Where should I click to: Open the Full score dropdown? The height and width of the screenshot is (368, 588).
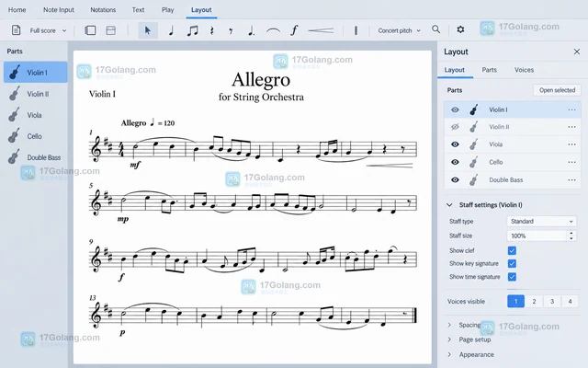[48, 30]
